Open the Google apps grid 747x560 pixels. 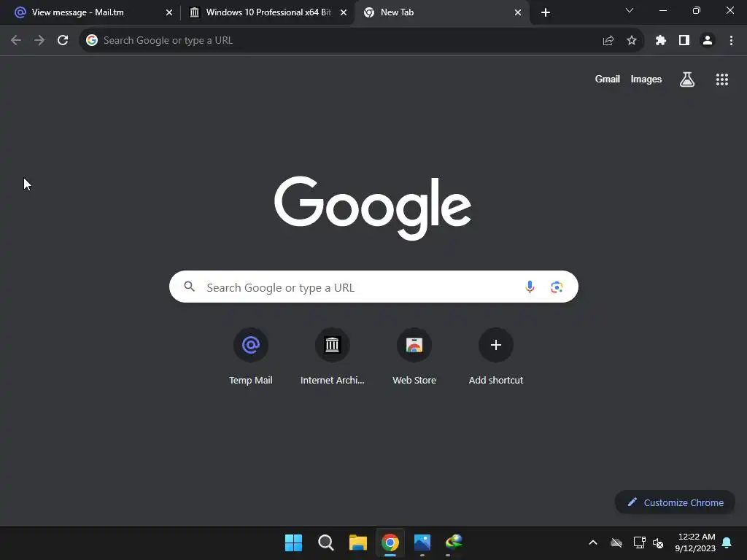[722, 79]
